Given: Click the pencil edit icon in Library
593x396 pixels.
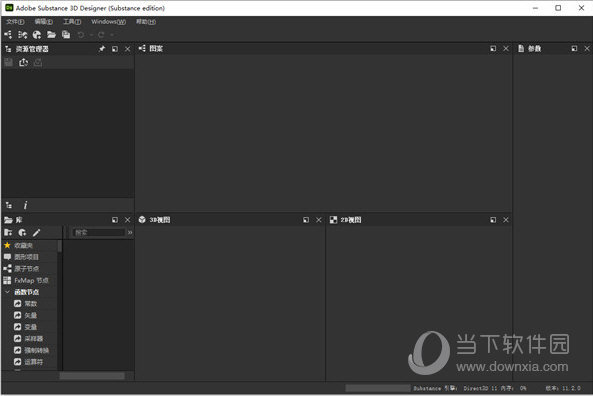Looking at the screenshot, I should pyautogui.click(x=36, y=233).
